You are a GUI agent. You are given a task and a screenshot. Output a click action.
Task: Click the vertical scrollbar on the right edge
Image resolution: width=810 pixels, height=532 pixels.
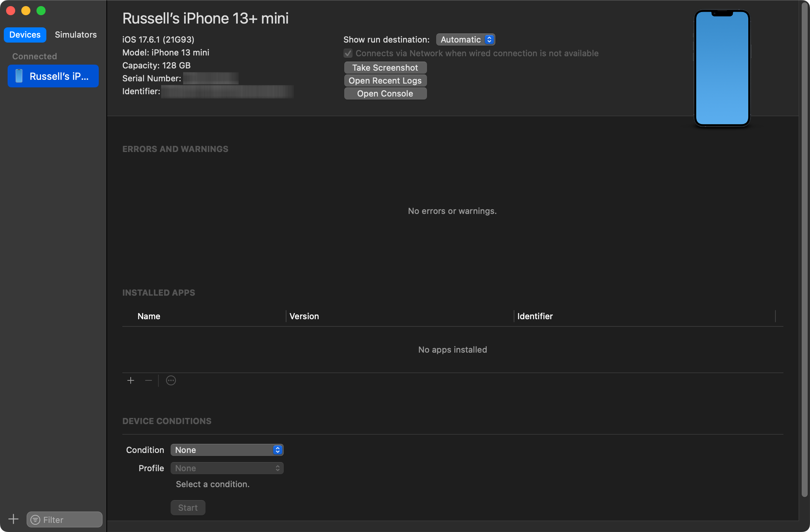pos(804,247)
